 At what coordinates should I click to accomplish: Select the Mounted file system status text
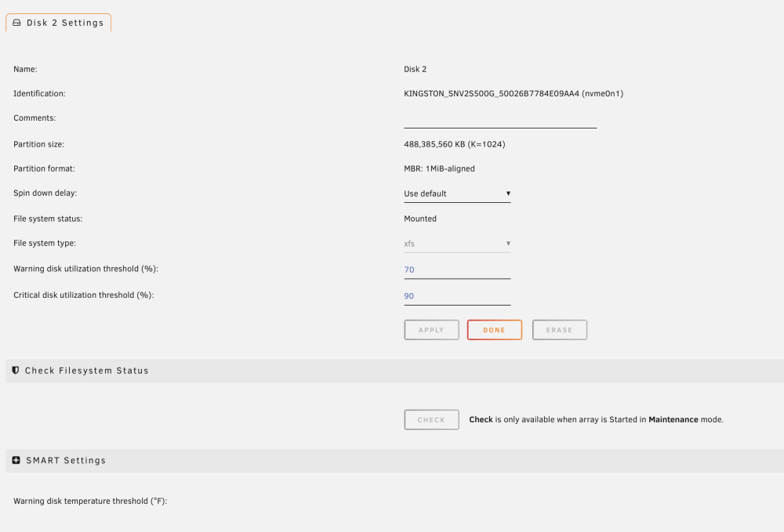click(420, 219)
